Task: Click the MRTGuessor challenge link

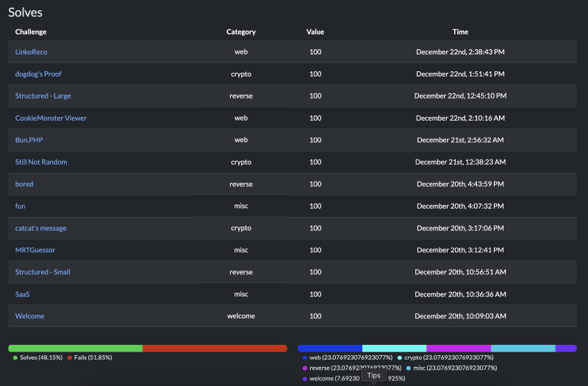Action: point(35,250)
